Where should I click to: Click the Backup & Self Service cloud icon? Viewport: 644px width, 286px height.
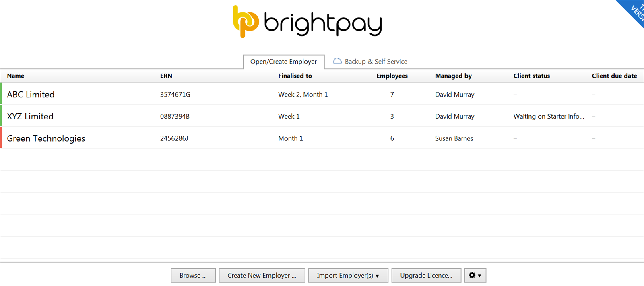(337, 61)
